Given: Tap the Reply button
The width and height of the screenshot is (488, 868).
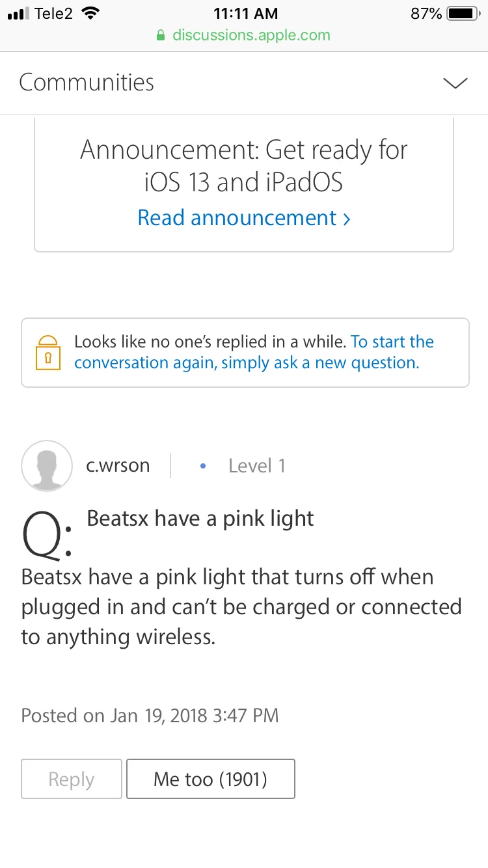Looking at the screenshot, I should (x=72, y=779).
